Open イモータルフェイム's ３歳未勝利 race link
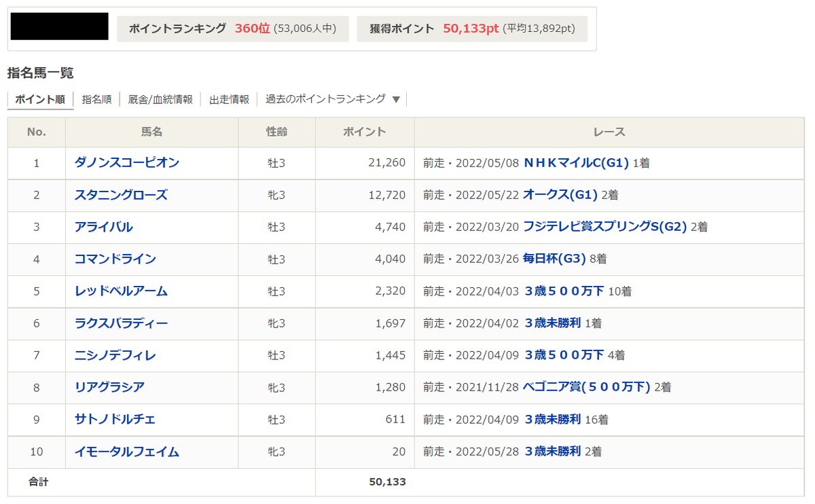Viewport: 815px width, 504px height. (x=552, y=451)
